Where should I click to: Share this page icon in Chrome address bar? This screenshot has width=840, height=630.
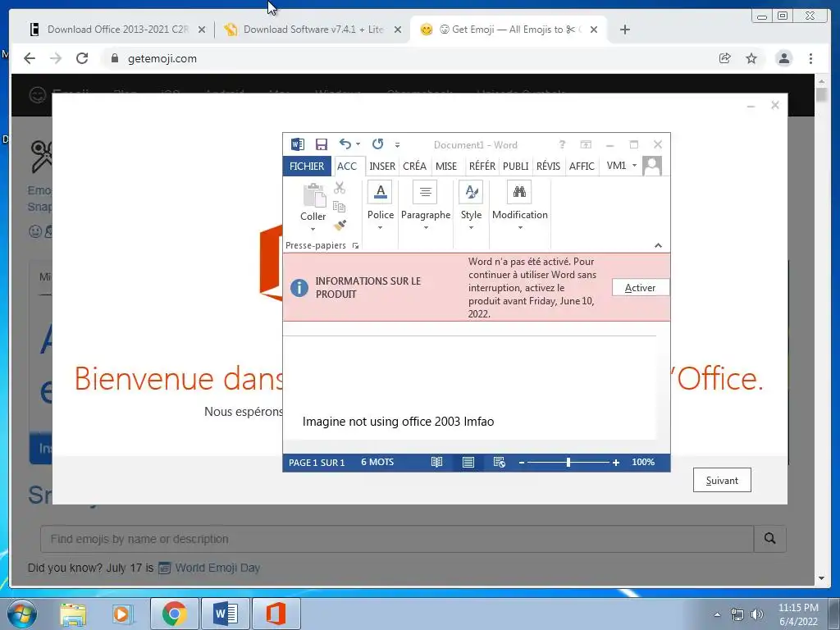point(725,58)
